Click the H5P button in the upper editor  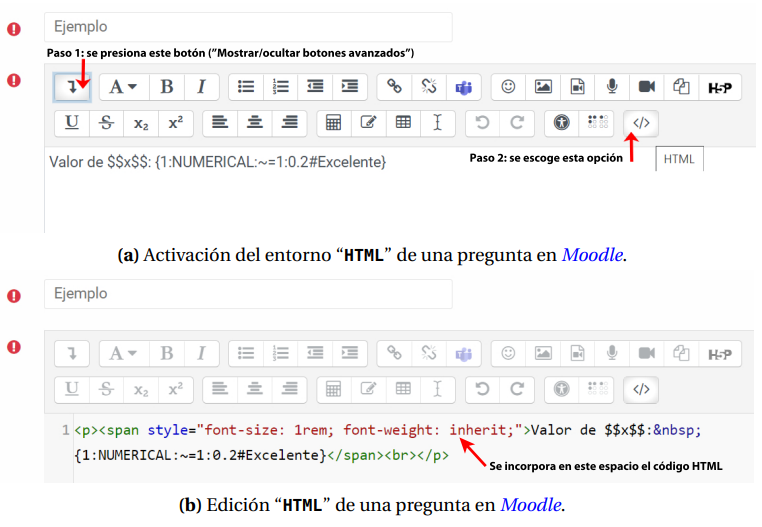(719, 87)
